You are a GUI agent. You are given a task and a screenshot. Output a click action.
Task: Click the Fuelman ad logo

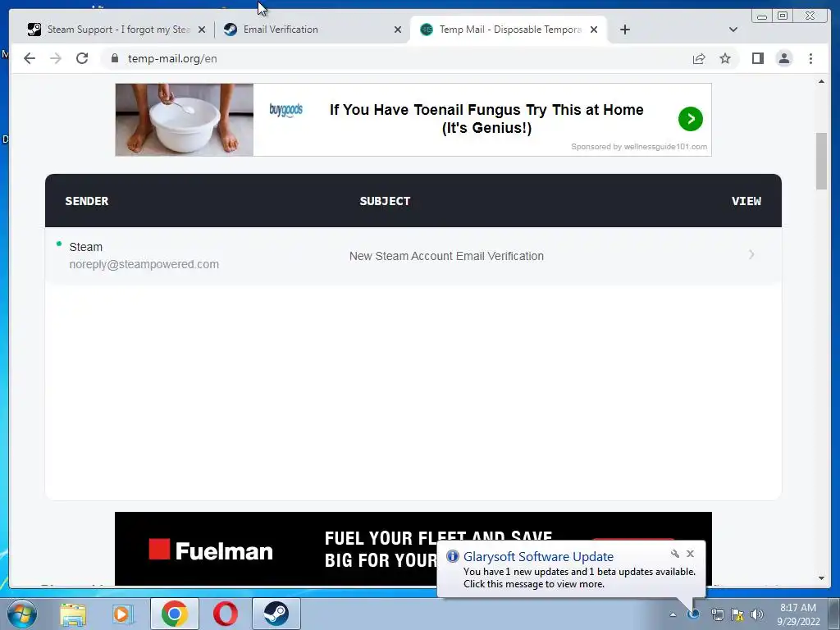click(211, 550)
